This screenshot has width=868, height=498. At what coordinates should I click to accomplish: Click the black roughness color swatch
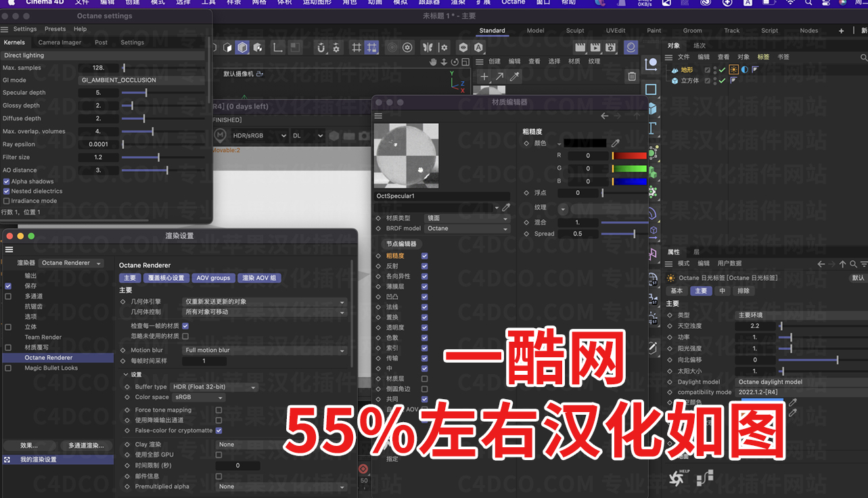(x=585, y=143)
